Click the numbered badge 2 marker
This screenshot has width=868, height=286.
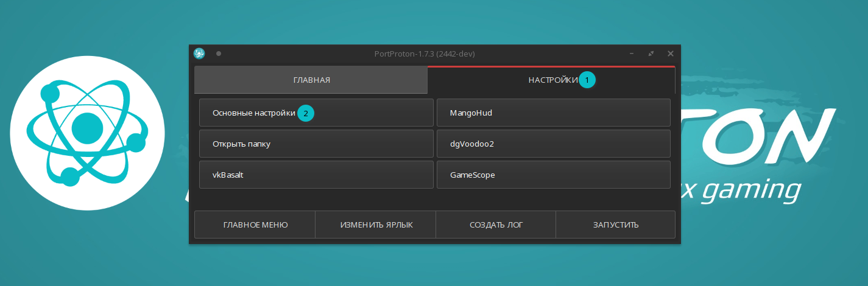(306, 113)
